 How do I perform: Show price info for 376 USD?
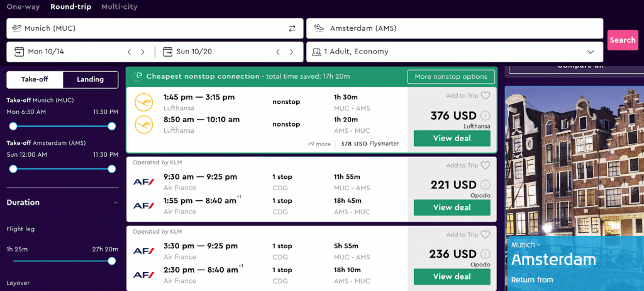point(486,116)
